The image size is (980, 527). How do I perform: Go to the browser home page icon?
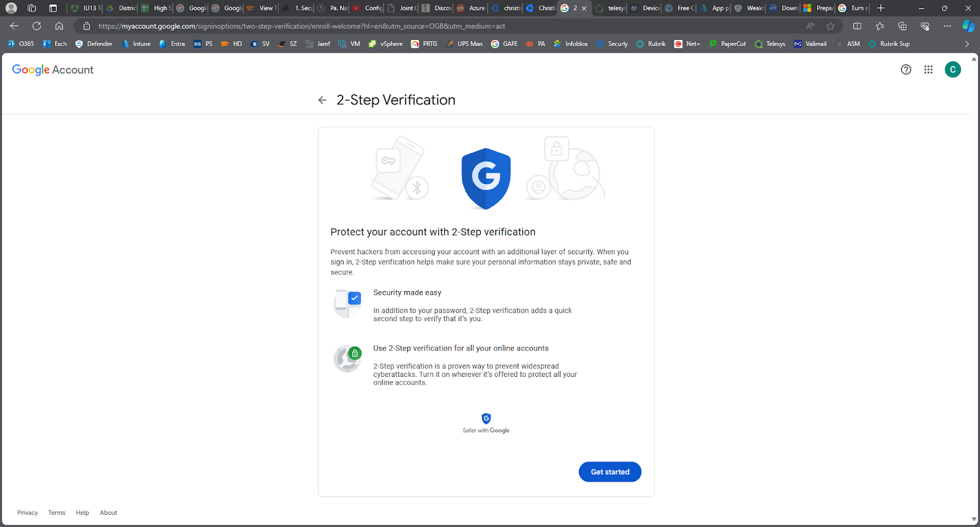(59, 26)
